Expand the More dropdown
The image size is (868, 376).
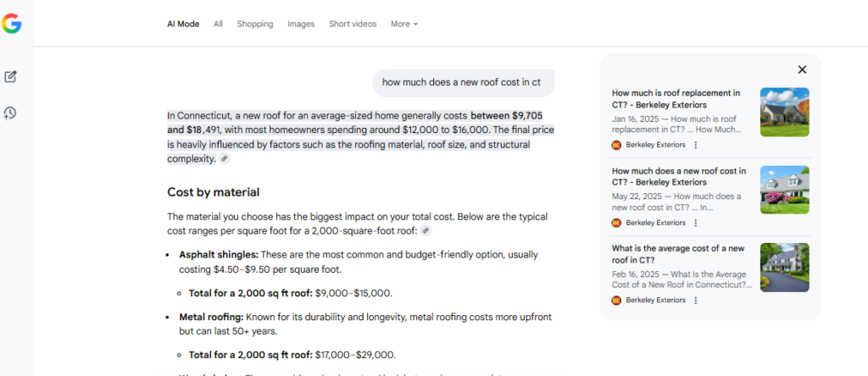click(x=403, y=25)
